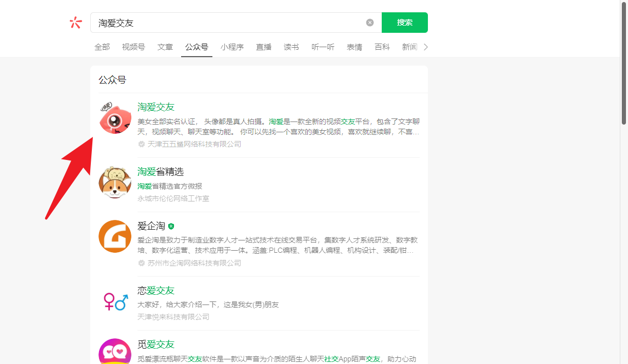The width and height of the screenshot is (628, 364).
Task: Click the 永城市伦伦网络工作室 text
Action: point(173,198)
